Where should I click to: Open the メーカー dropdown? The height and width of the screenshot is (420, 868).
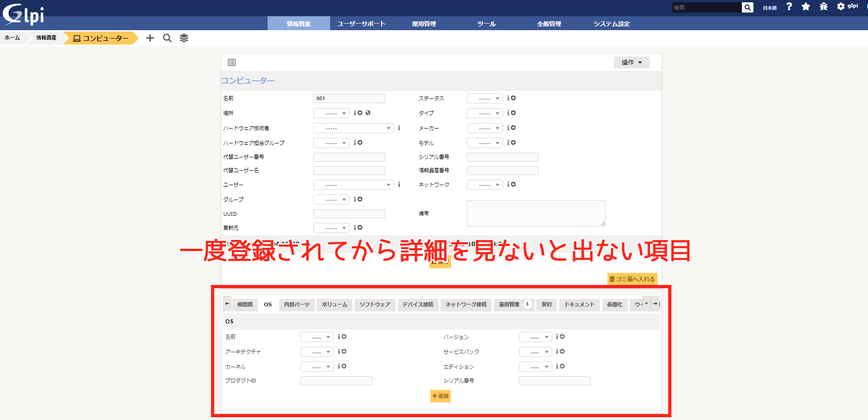point(485,128)
